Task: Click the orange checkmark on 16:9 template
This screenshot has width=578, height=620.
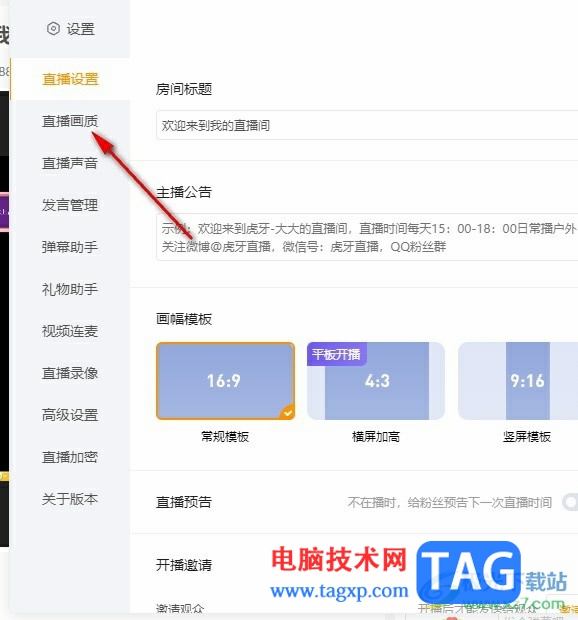Action: [287, 413]
